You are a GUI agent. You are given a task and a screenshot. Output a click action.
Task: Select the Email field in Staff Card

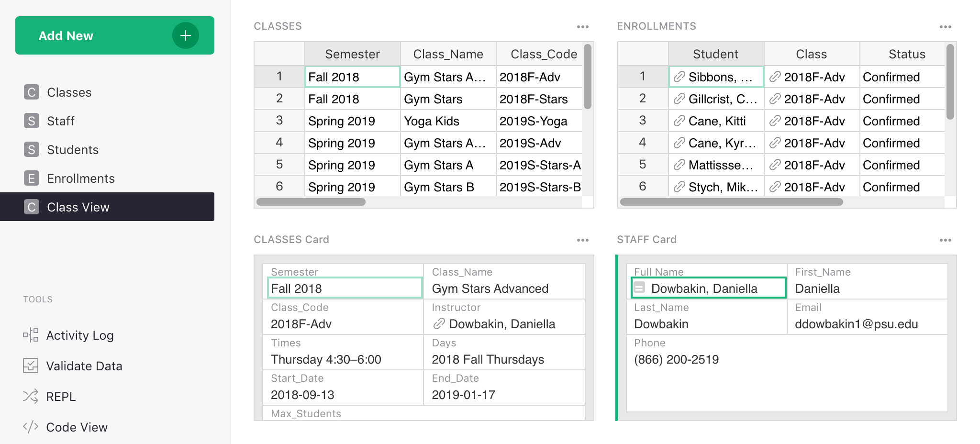(867, 324)
